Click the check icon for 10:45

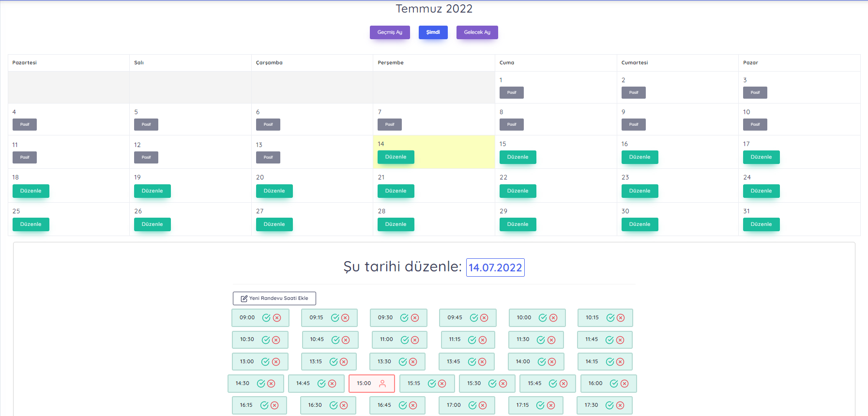[x=335, y=340]
